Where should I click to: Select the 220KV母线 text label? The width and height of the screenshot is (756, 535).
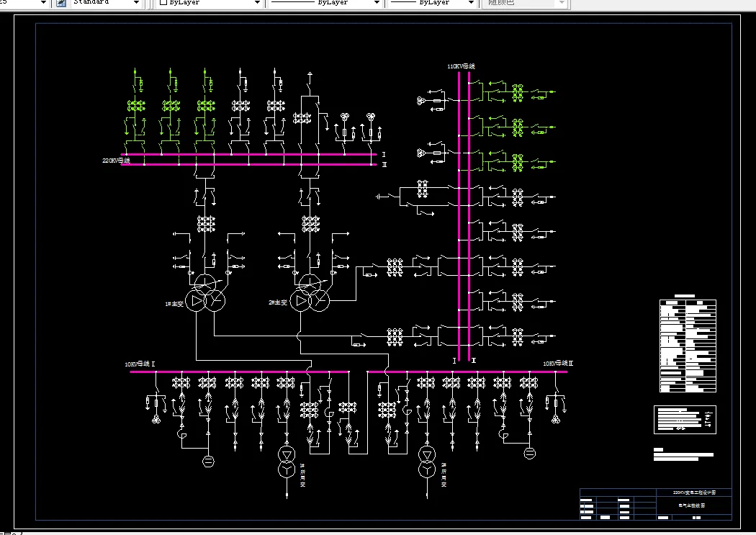(116, 161)
